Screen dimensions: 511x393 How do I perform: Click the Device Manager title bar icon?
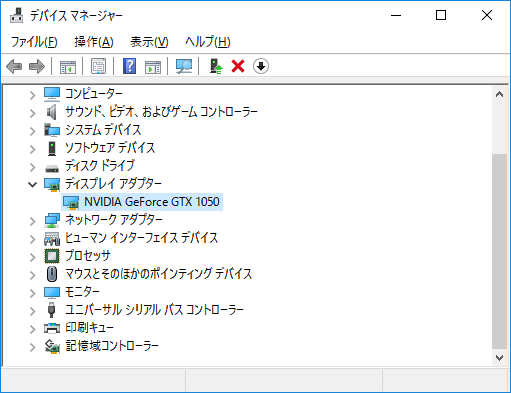point(16,15)
